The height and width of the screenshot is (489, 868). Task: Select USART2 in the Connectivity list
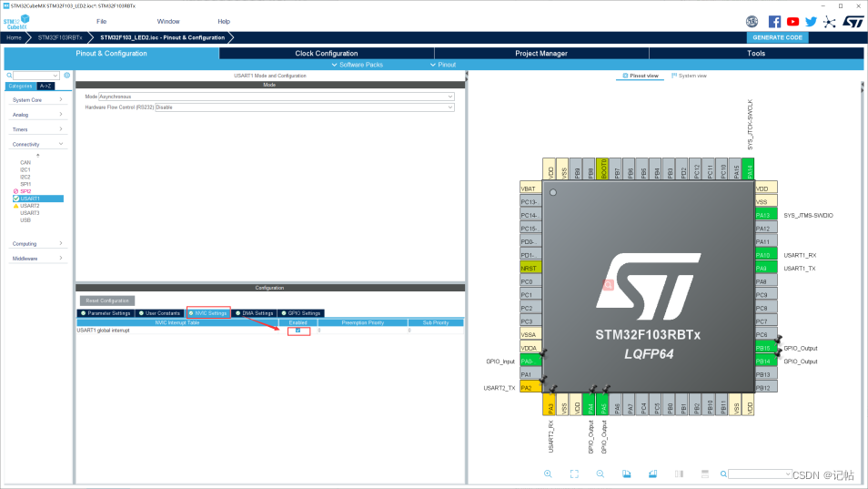point(30,206)
